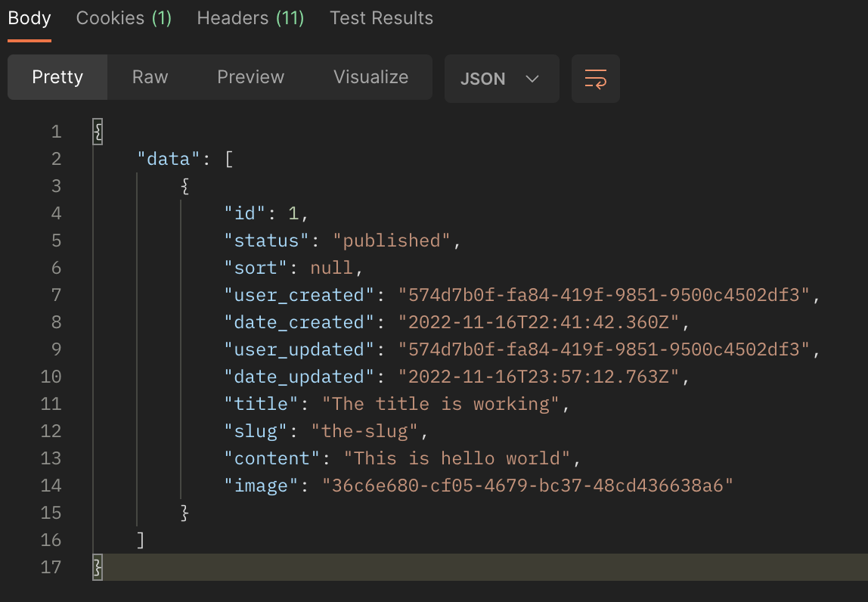Click the "data" key on line 2

[169, 159]
